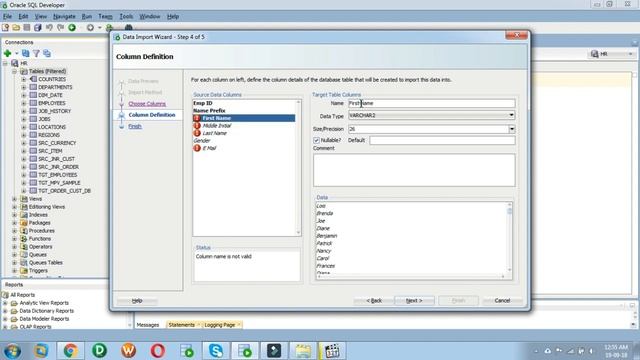The width and height of the screenshot is (640, 360).
Task: Click the Refresh icon in Connections panel
Action: [x=25, y=53]
